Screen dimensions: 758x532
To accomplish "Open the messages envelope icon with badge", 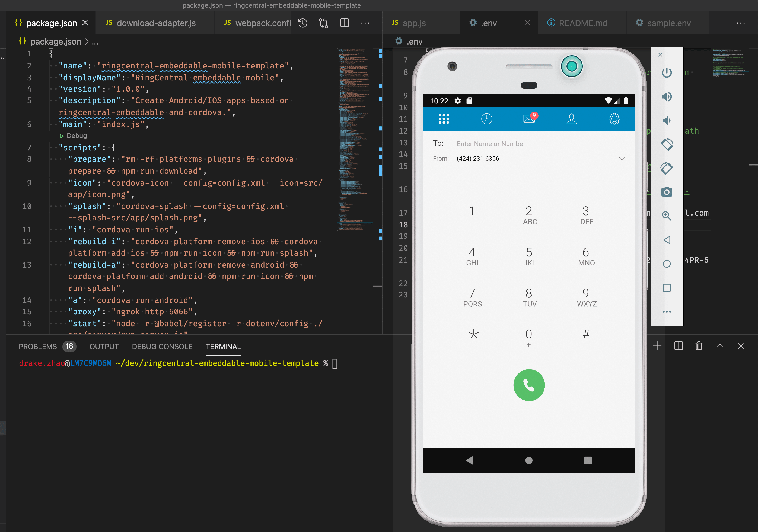I will 529,119.
